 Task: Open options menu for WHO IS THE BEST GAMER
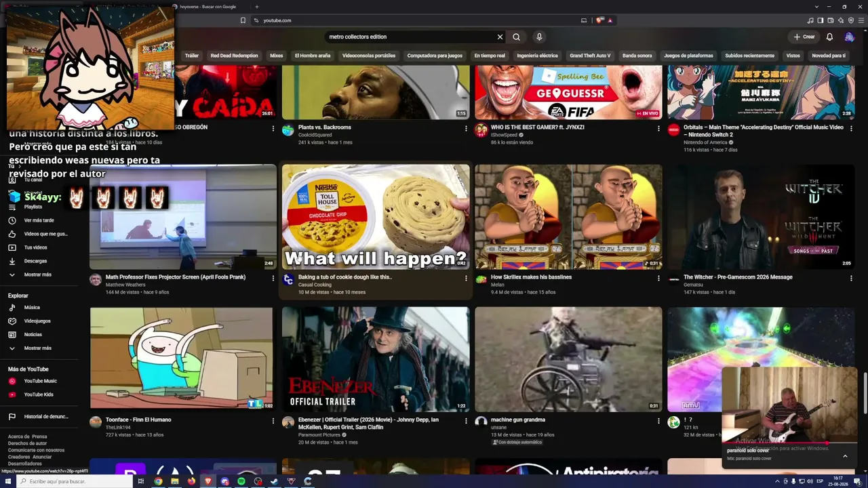658,128
